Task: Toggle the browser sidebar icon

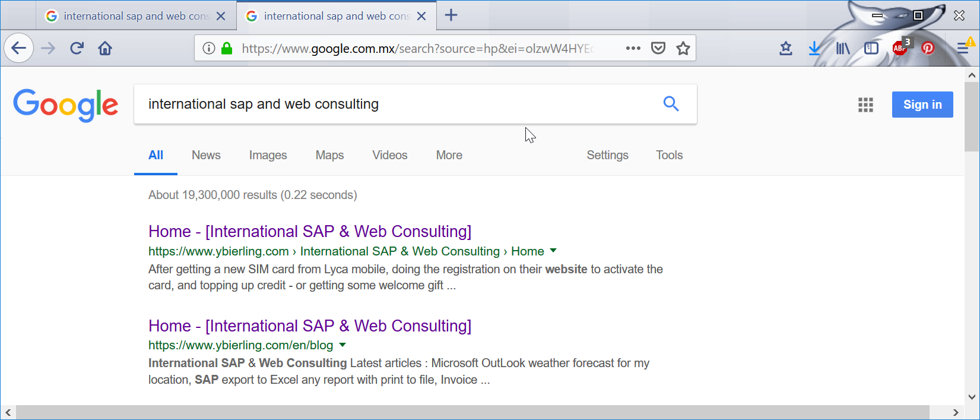Action: [x=871, y=48]
